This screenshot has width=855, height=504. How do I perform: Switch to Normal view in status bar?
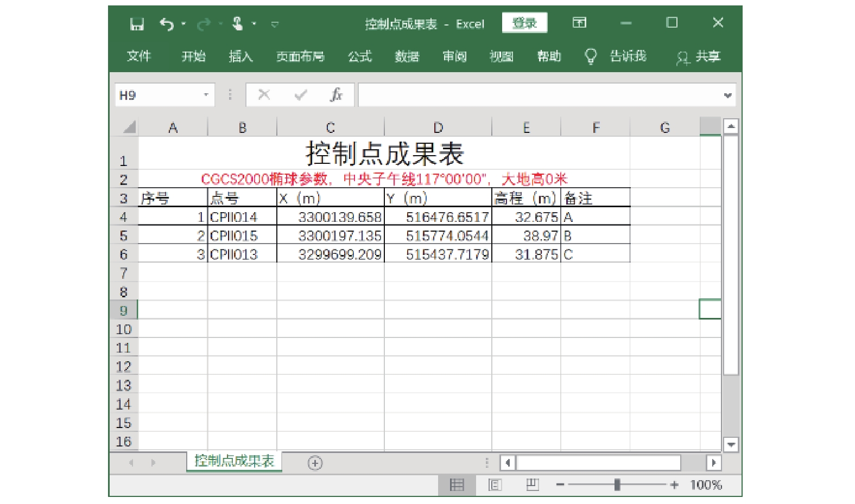pyautogui.click(x=457, y=484)
